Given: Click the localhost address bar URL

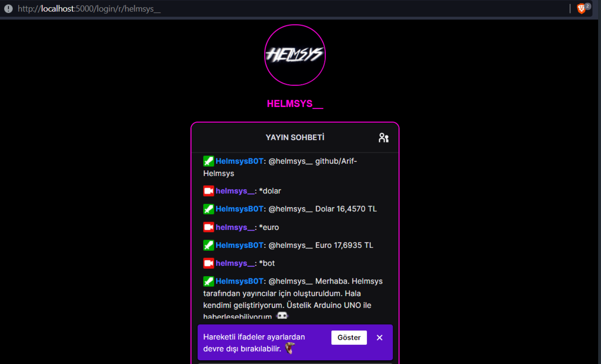Looking at the screenshot, I should point(89,9).
